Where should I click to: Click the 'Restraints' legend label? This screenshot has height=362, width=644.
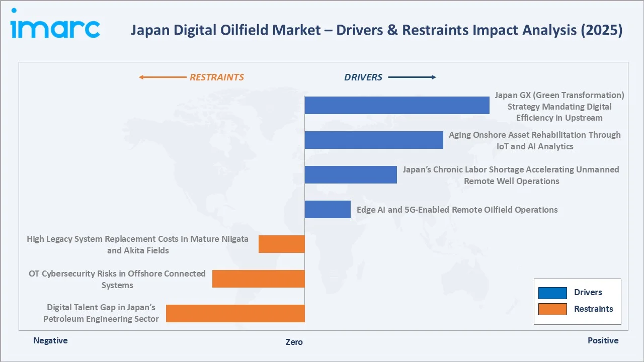[594, 309]
